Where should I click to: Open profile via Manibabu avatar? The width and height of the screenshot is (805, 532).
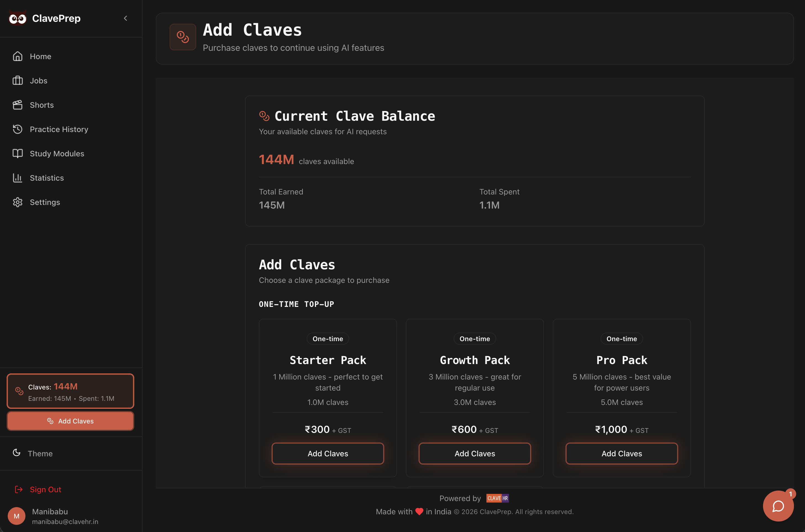click(x=16, y=516)
